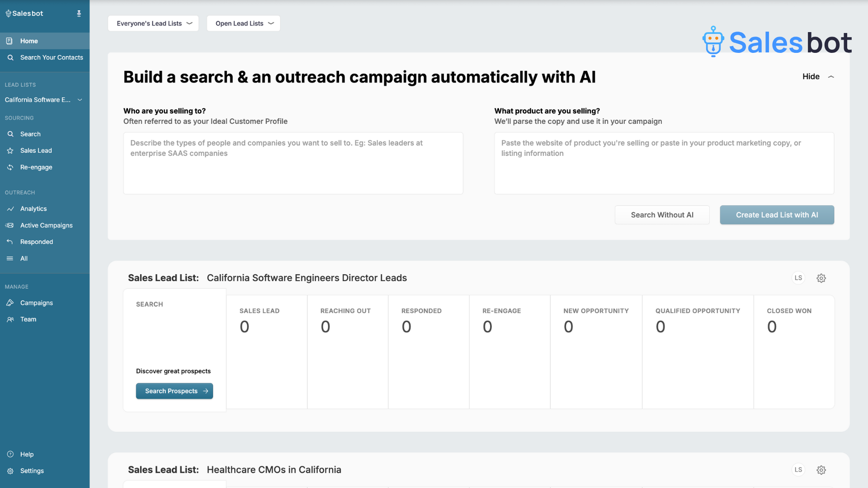
Task: Click the Sales Lead star icon
Action: coord(10,151)
